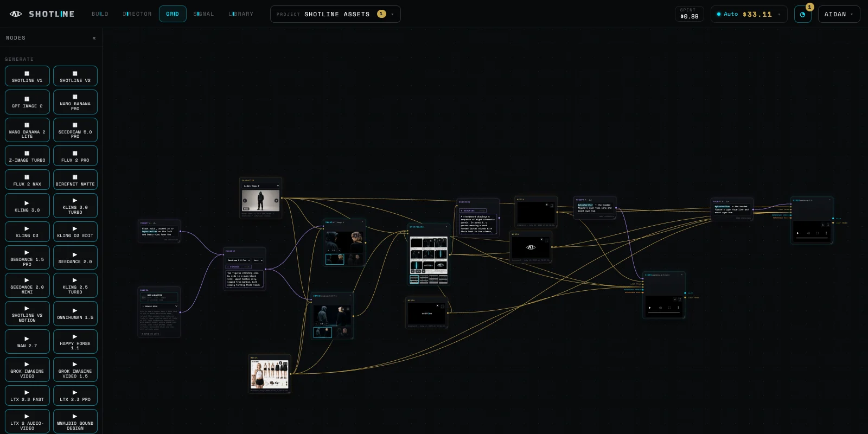The image size is (868, 434).
Task: Select the Red V-Raptor camera card
Action: [159, 298]
